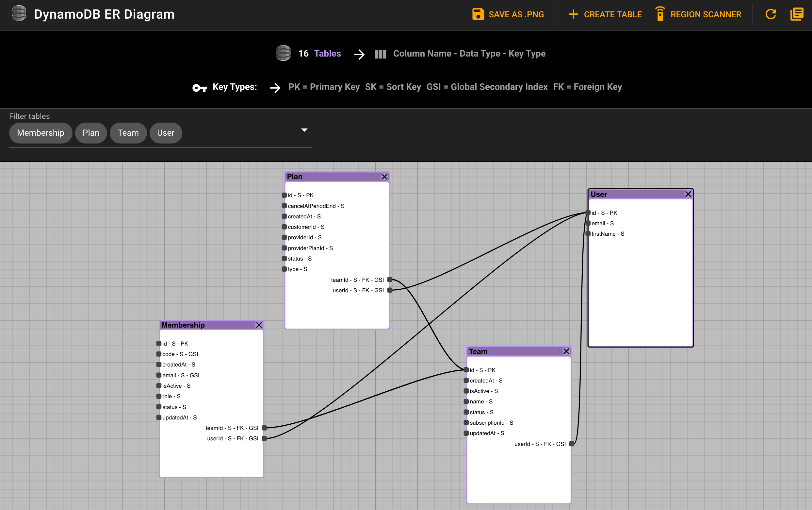The height and width of the screenshot is (510, 812).
Task: Click the Membership userId FK output port
Action: point(265,438)
